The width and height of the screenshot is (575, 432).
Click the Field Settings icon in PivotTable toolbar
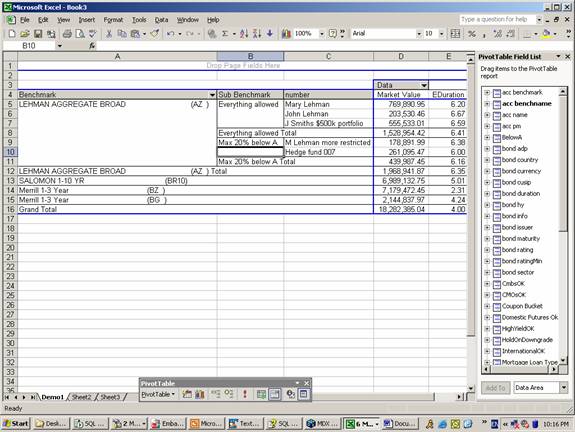(291, 394)
